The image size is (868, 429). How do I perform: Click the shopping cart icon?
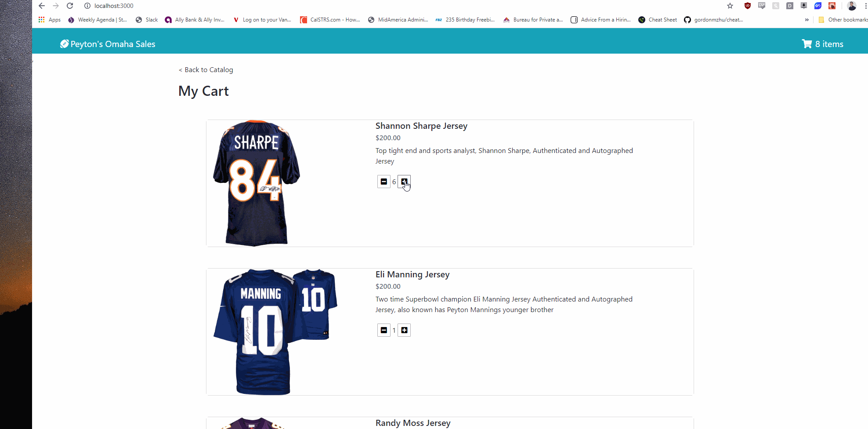point(807,44)
